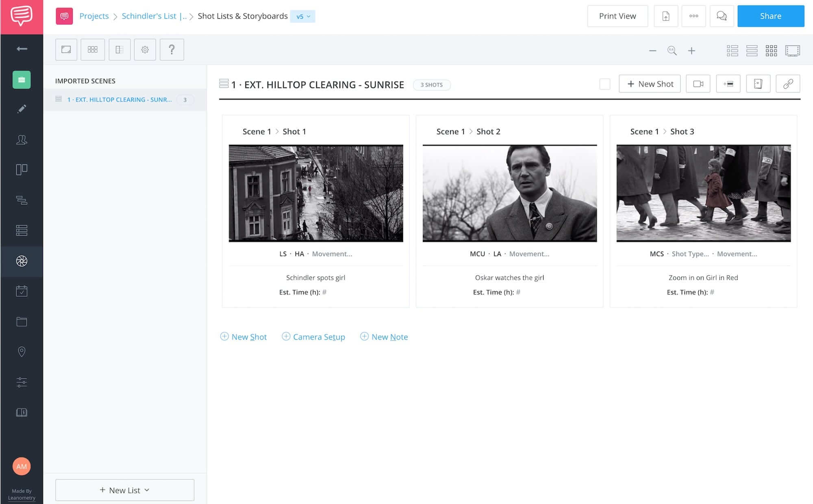The width and height of the screenshot is (813, 504).
Task: Open the book info icon in sidebar
Action: coord(22,413)
